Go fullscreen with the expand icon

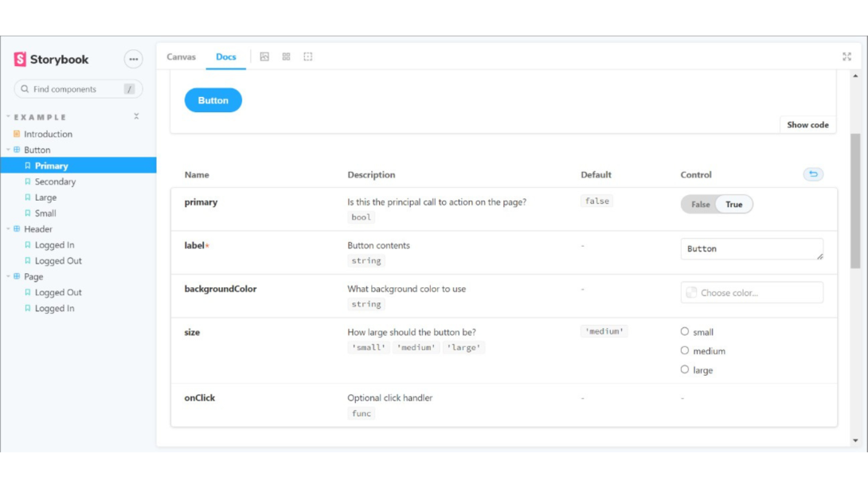click(846, 57)
